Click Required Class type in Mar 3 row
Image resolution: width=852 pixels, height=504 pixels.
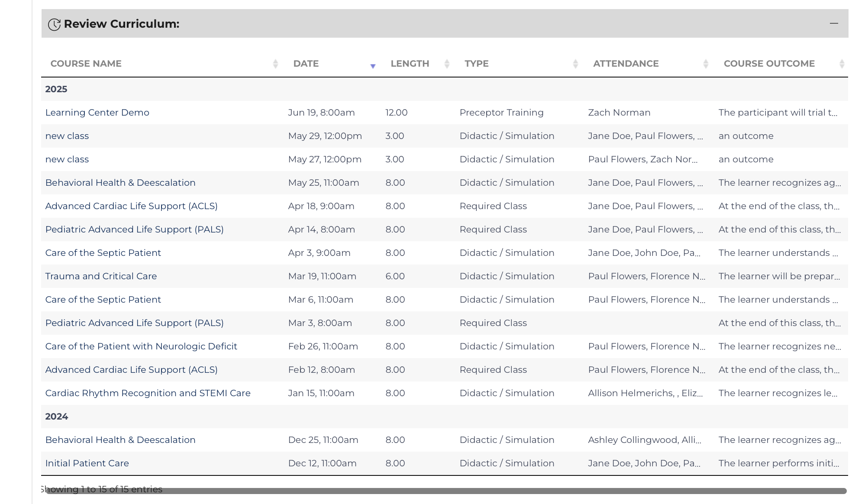click(494, 323)
